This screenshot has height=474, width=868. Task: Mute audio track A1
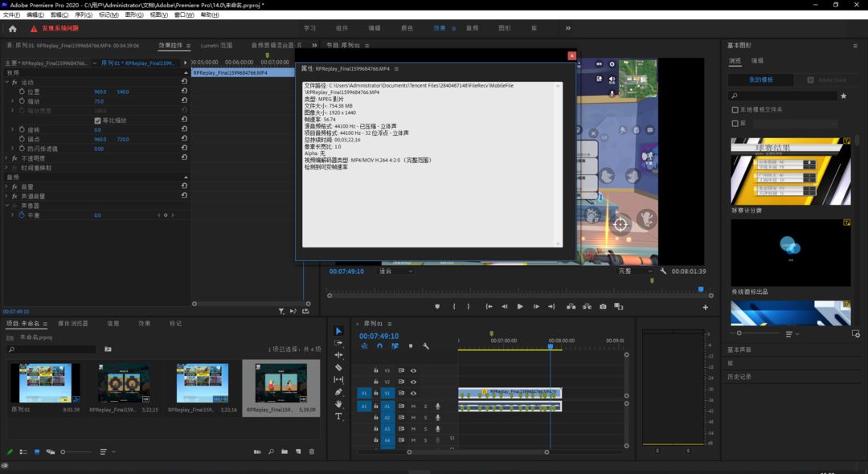click(414, 407)
